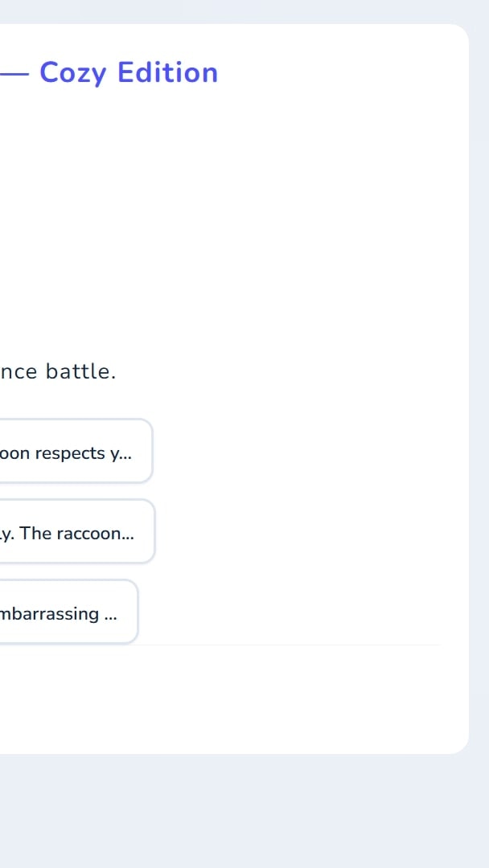The width and height of the screenshot is (489, 868).
Task: Click the dash before "Cozy Edition"
Action: click(13, 73)
